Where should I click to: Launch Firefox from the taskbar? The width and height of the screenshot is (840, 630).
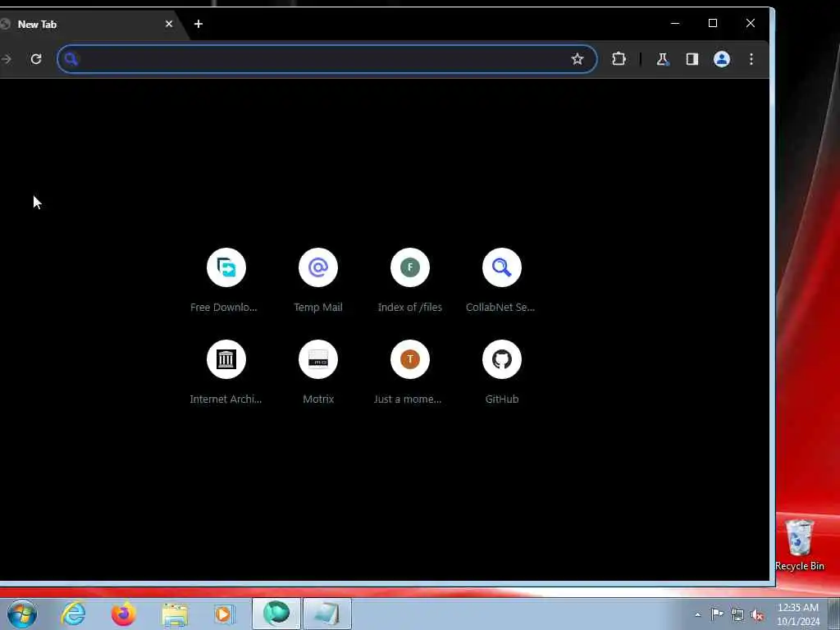click(x=124, y=614)
